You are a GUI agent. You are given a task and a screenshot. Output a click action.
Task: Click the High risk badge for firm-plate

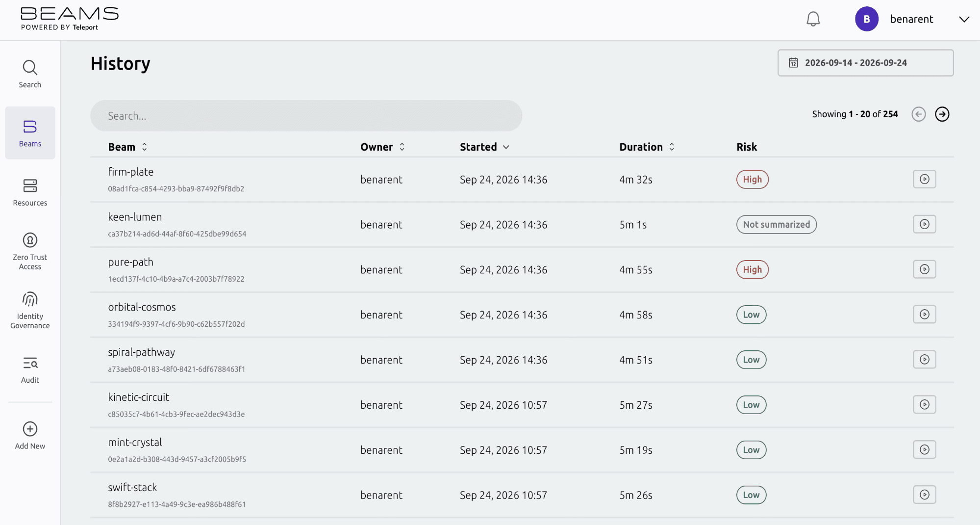click(752, 180)
